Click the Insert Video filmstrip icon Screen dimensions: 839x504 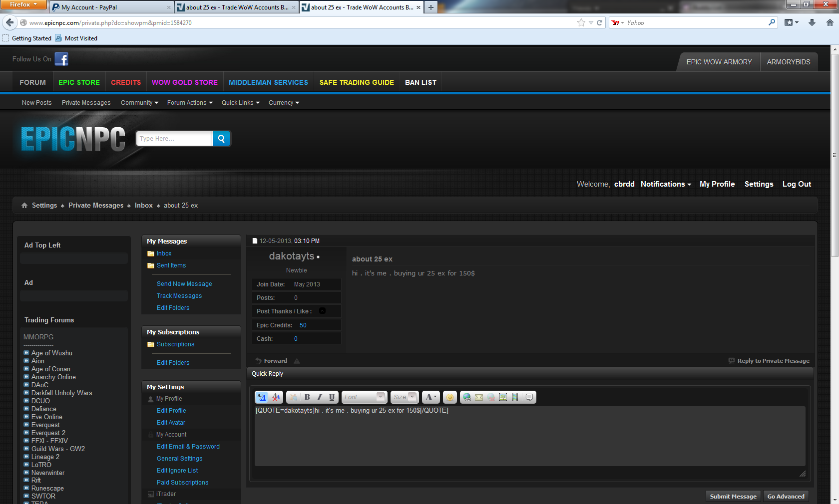515,397
